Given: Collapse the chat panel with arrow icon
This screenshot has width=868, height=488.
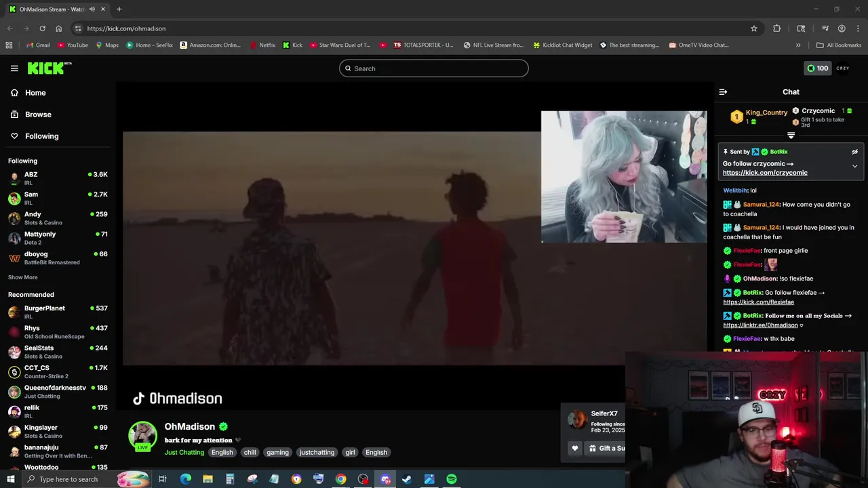Looking at the screenshot, I should click(723, 92).
